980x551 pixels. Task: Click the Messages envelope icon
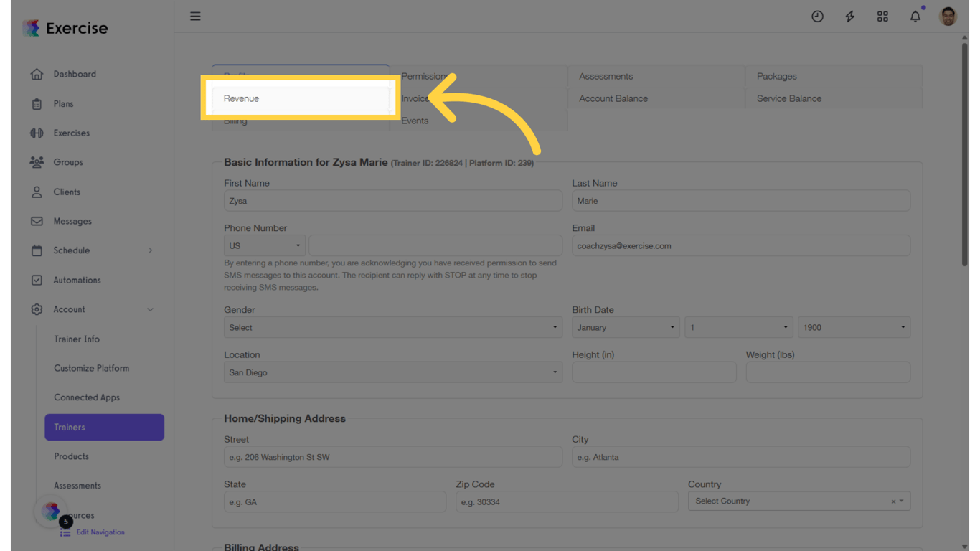(36, 221)
